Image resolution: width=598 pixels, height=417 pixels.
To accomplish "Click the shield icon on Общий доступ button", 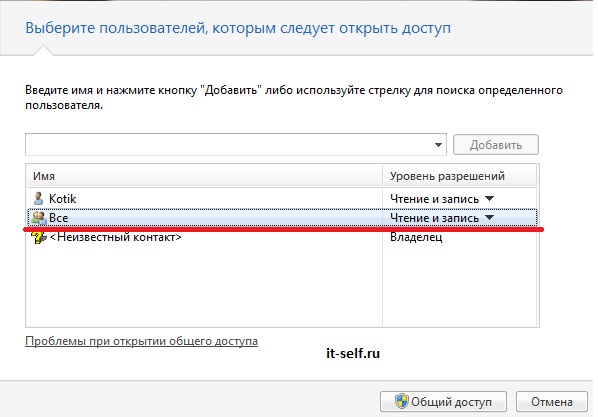I will (401, 401).
